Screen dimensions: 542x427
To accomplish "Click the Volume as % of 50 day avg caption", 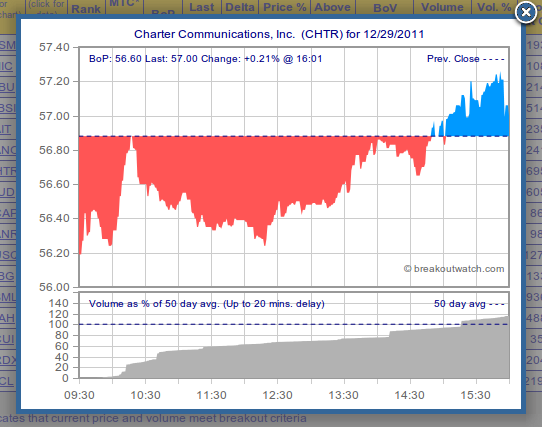I will (x=207, y=304).
